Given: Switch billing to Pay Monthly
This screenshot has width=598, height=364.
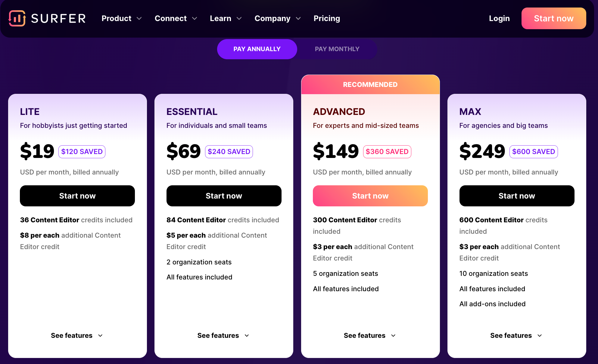Looking at the screenshot, I should pyautogui.click(x=337, y=49).
